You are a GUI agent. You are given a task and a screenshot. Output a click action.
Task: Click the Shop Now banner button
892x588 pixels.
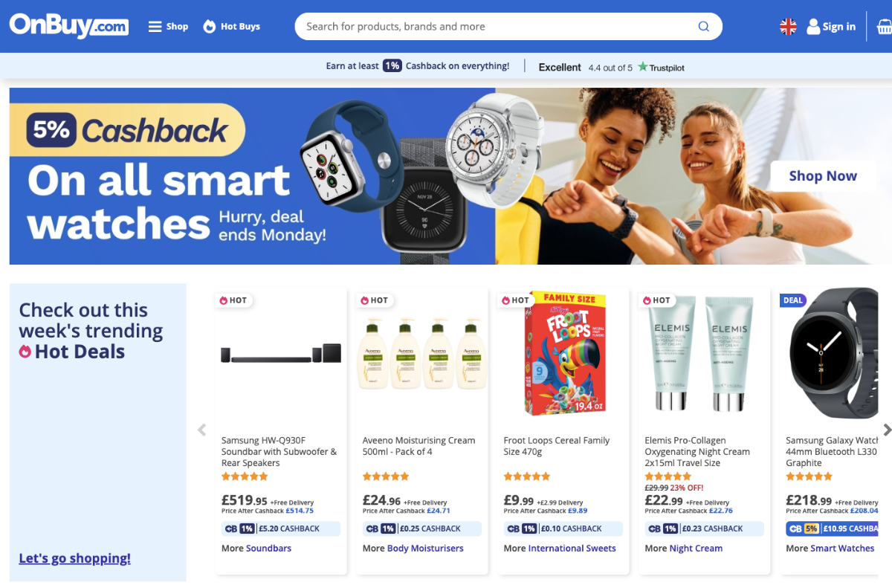tap(823, 176)
